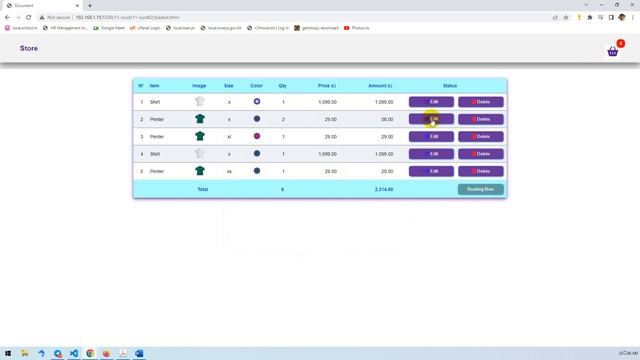The image size is (640, 360).
Task: Switch to Chrome in the taskbar
Action: pyautogui.click(x=90, y=353)
